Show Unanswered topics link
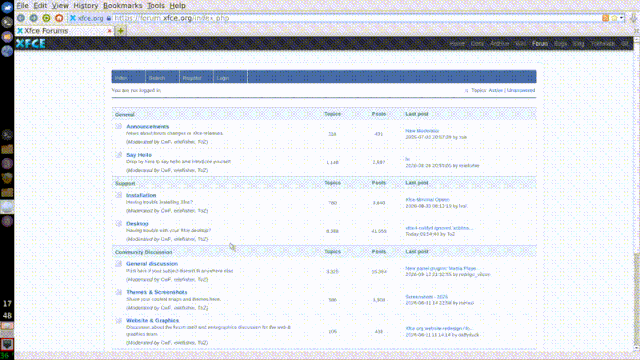The width and height of the screenshot is (640, 360). pos(521,90)
